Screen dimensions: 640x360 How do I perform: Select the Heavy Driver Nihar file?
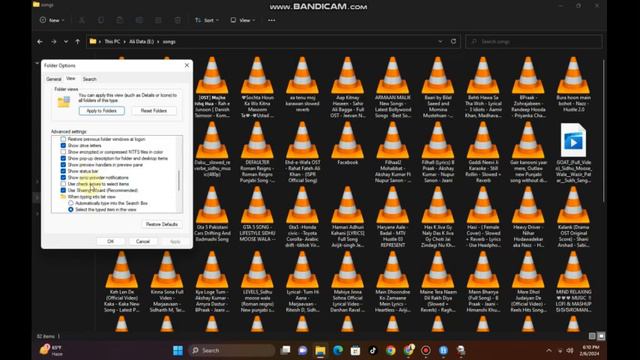[x=528, y=217]
